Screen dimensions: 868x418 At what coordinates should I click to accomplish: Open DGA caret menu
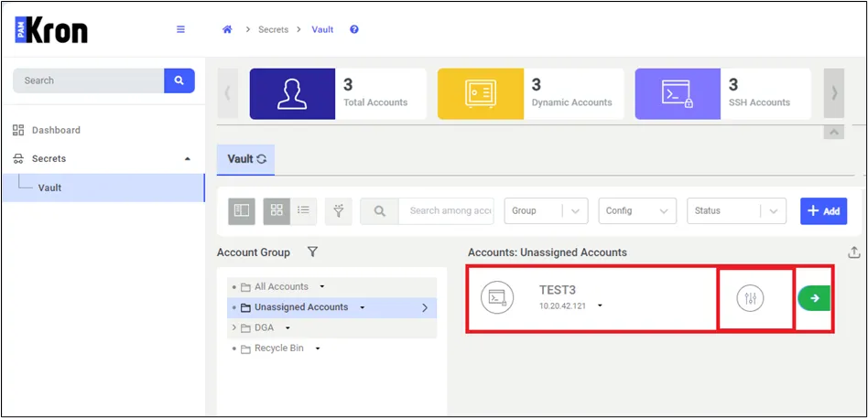click(x=288, y=327)
